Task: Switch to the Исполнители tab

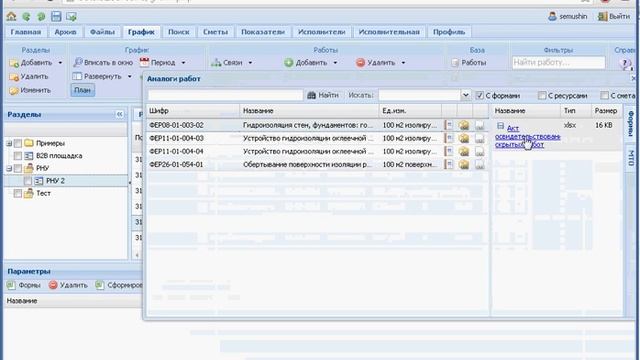Action: [322, 32]
